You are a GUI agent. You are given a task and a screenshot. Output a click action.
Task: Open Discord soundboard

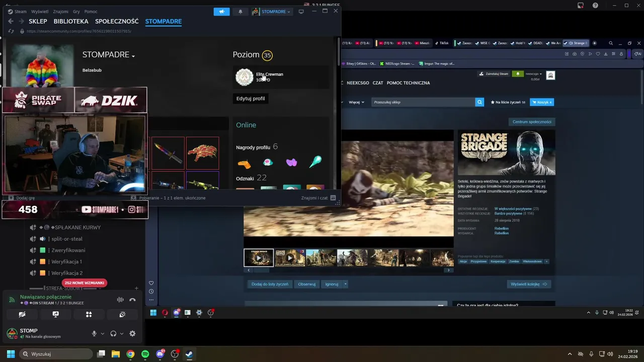[x=122, y=314]
